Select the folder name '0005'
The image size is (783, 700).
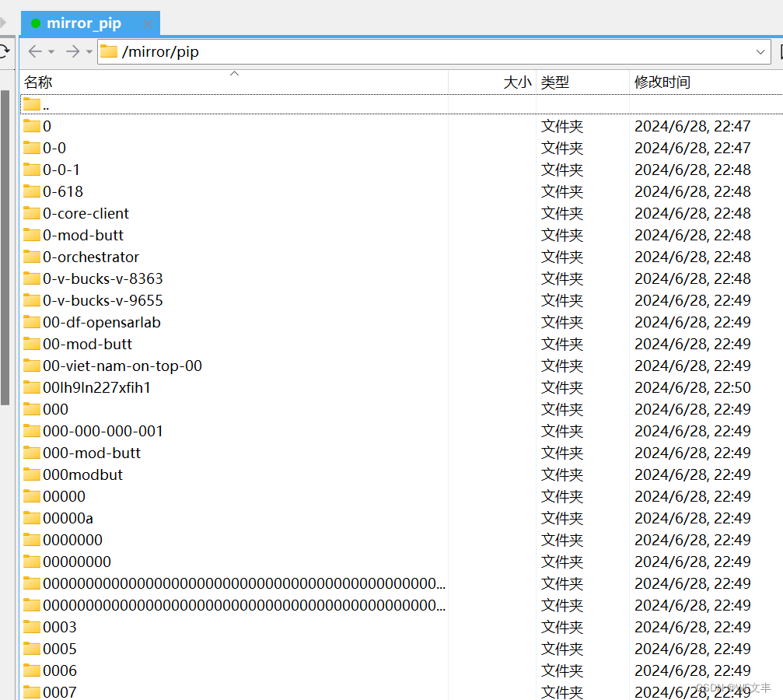pyautogui.click(x=60, y=649)
